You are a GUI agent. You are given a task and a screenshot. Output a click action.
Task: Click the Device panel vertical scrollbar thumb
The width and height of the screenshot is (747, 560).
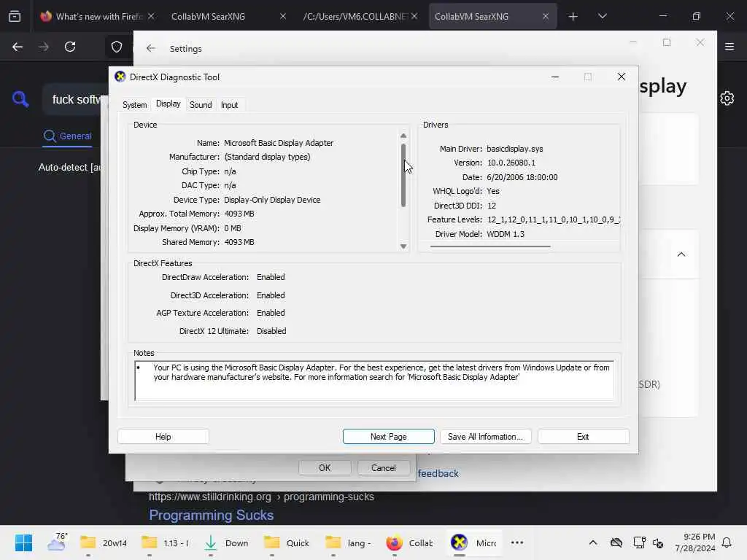click(403, 175)
